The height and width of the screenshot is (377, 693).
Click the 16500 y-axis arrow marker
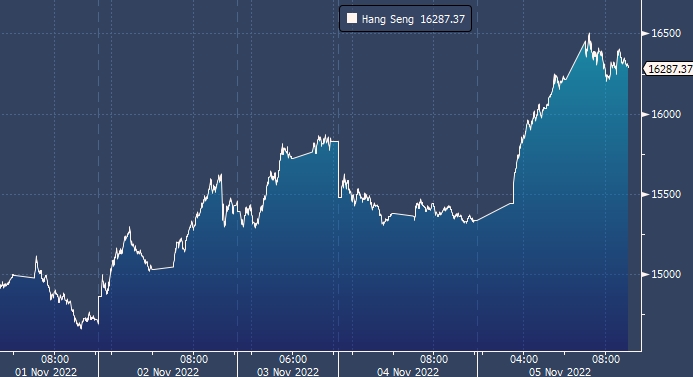click(x=645, y=33)
